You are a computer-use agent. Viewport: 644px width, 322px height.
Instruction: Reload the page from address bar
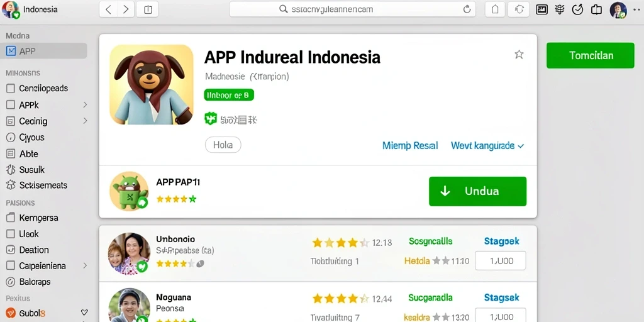(x=467, y=9)
